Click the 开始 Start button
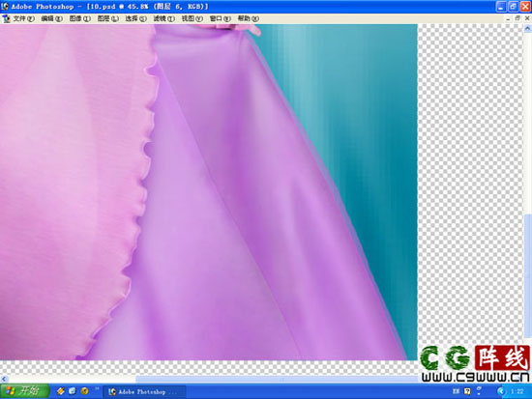The image size is (532, 399). 24,391
